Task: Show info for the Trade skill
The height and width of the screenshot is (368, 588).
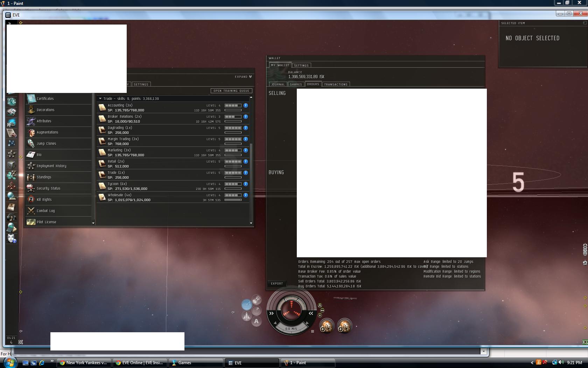Action: (x=246, y=173)
